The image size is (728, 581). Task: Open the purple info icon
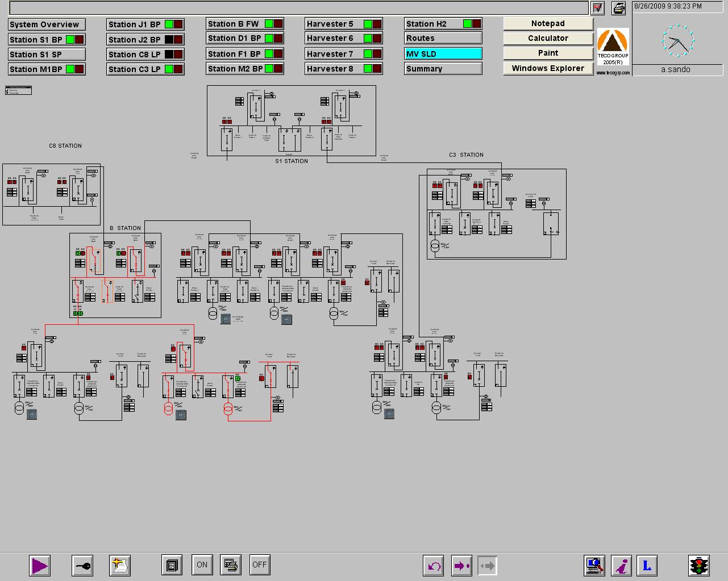click(622, 566)
